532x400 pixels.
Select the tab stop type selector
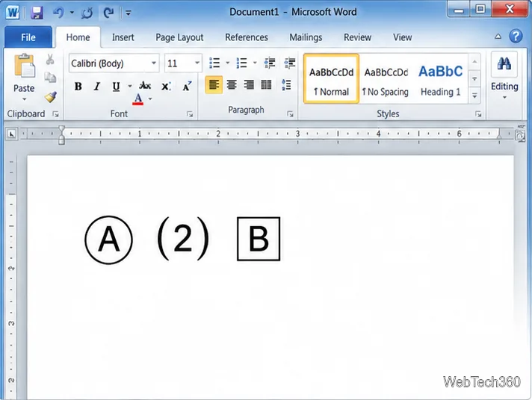[x=11, y=134]
